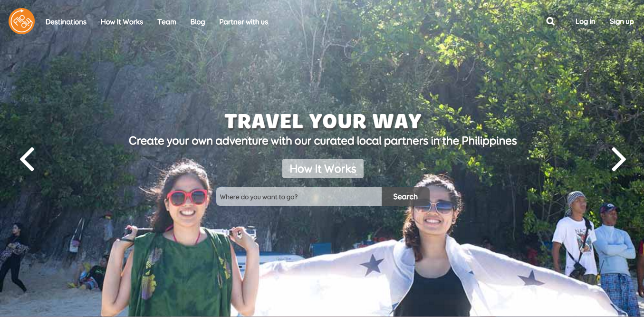The width and height of the screenshot is (644, 317).
Task: Focus the "Where do you want to go?" field
Action: click(x=299, y=197)
